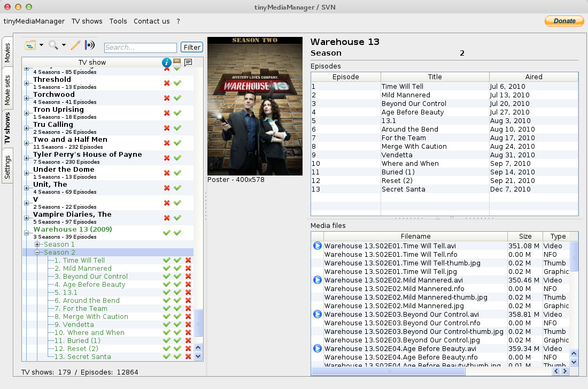Sort episodes by the Title column header
The height and width of the screenshot is (389, 588).
pyautogui.click(x=435, y=77)
